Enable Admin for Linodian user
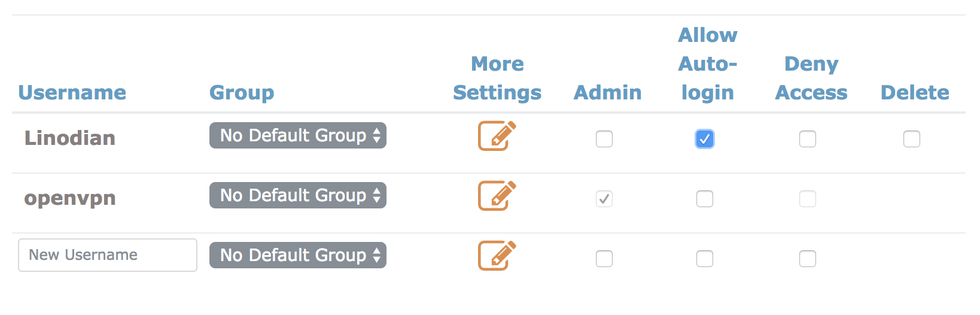The height and width of the screenshot is (315, 980). pyautogui.click(x=604, y=139)
